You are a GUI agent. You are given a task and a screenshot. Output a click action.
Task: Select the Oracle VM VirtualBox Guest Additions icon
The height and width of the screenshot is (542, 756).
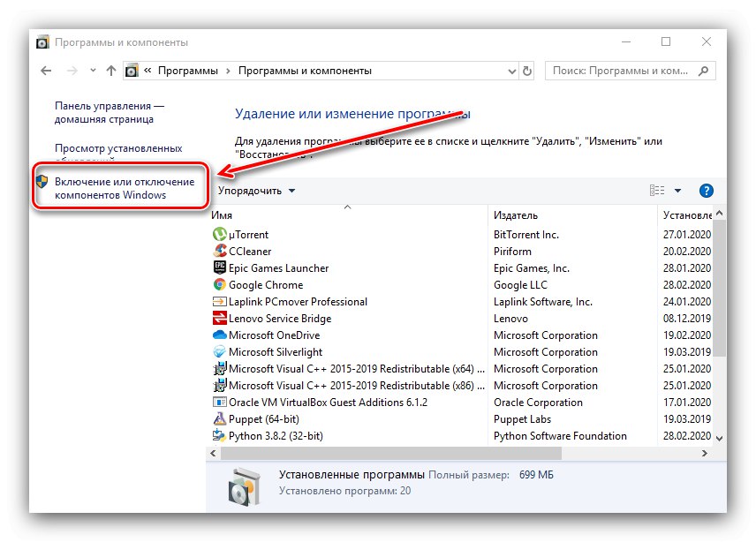click(x=218, y=402)
